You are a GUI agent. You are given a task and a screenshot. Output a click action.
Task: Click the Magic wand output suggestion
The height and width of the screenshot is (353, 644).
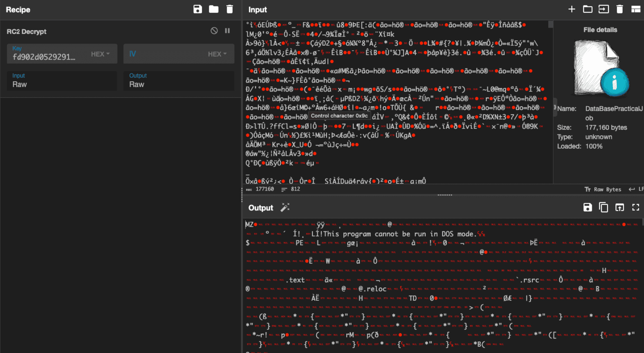285,208
